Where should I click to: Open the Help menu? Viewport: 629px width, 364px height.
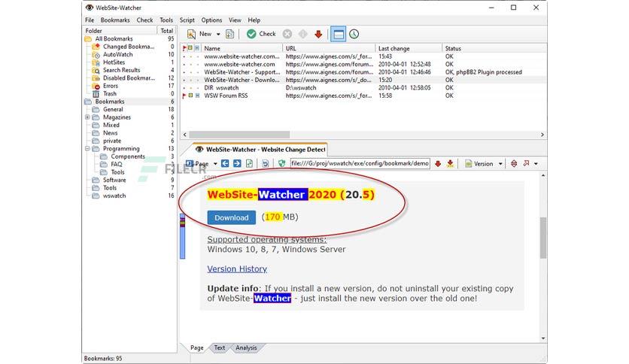pos(254,20)
